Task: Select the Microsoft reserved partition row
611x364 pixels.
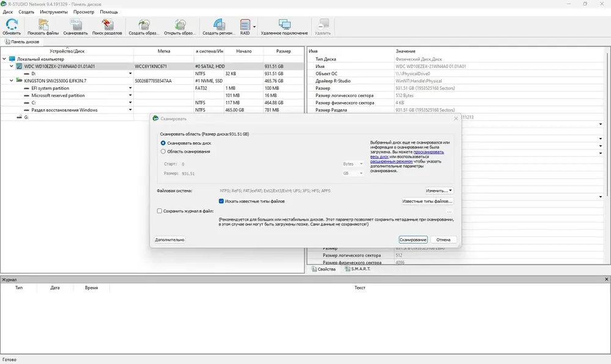Action: (152, 95)
